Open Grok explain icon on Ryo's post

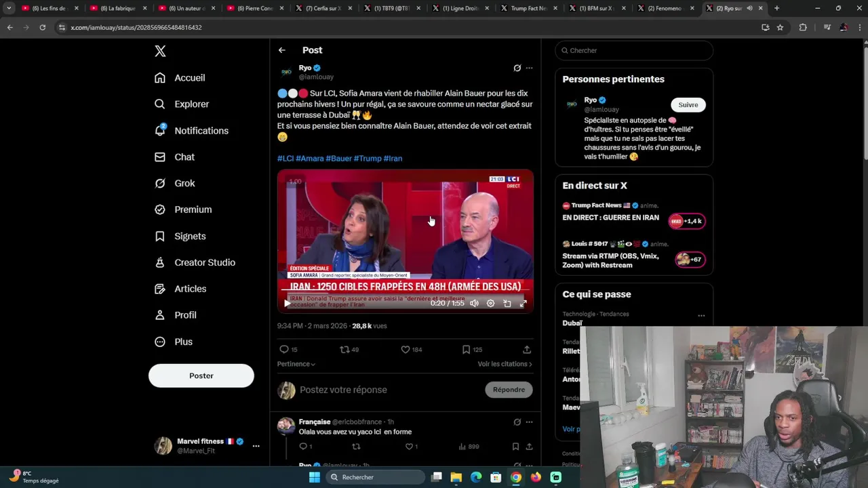point(517,68)
